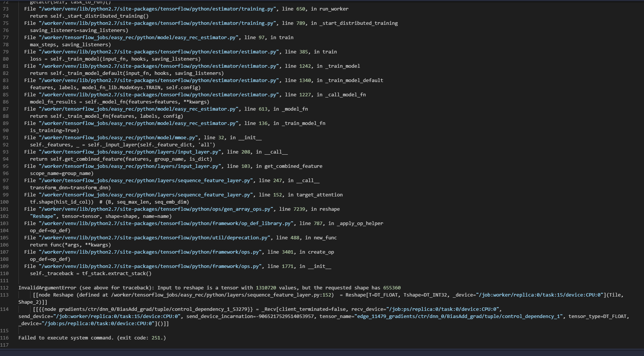Viewport: 644px width, 356px height.
Task: Click the estimator.py path with line 385
Action: (x=159, y=52)
